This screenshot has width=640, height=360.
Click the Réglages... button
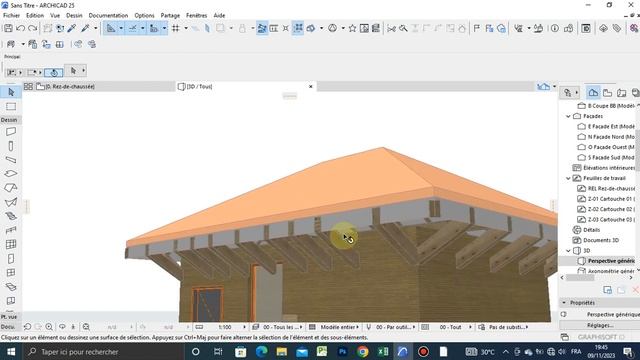click(x=600, y=325)
